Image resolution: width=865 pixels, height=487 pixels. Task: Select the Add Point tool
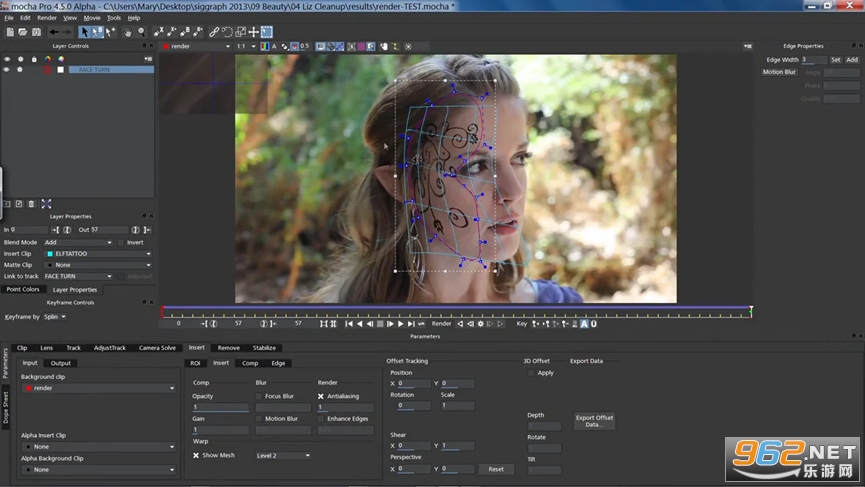click(x=110, y=32)
